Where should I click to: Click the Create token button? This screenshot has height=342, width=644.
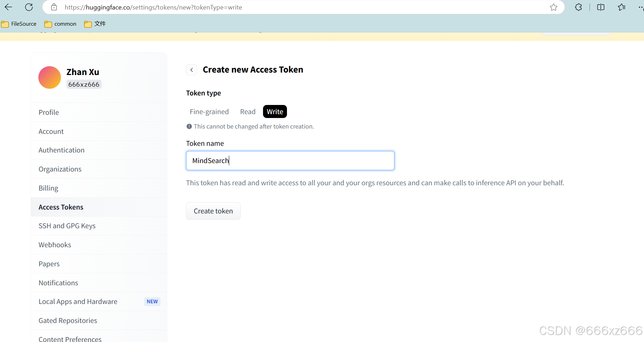(213, 211)
